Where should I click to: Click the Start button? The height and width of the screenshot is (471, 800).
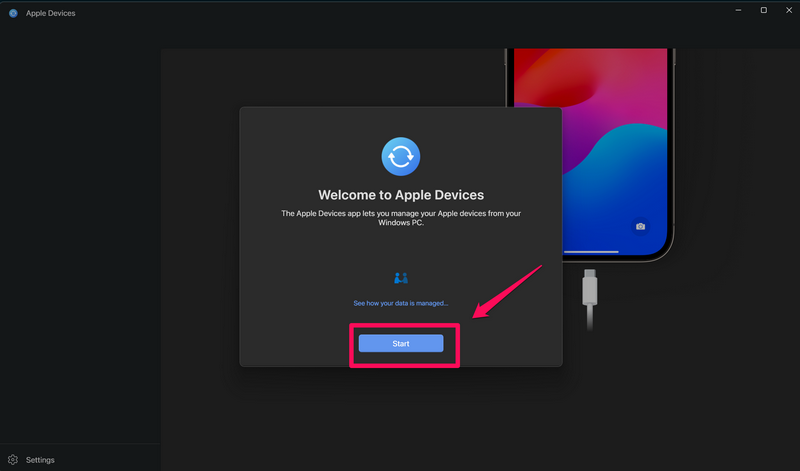tap(401, 343)
